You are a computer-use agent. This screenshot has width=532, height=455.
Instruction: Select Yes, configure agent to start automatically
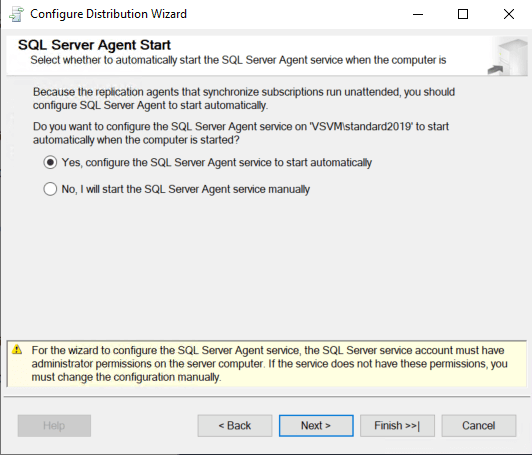tap(50, 163)
